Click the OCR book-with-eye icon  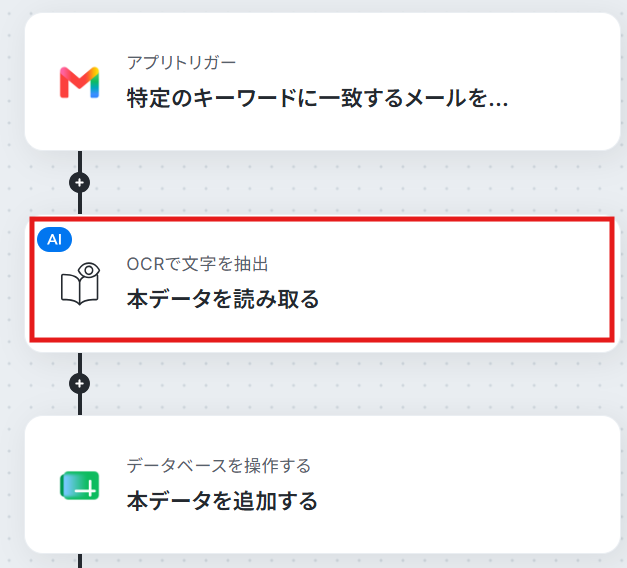click(80, 284)
